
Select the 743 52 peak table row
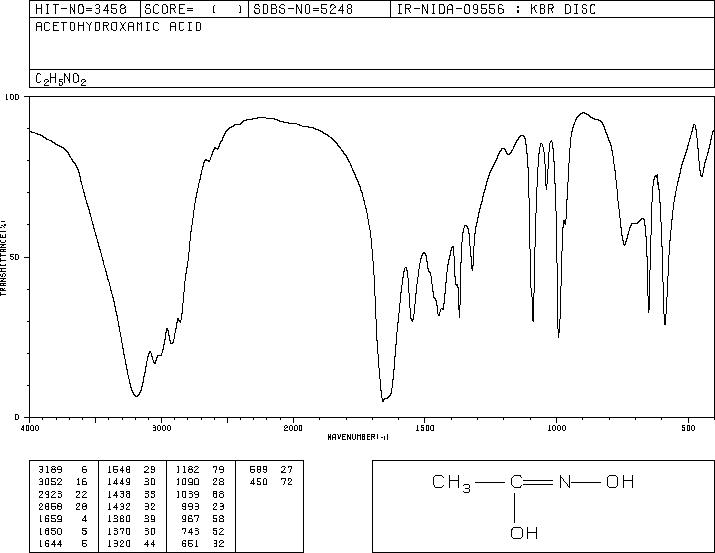[x=202, y=532]
